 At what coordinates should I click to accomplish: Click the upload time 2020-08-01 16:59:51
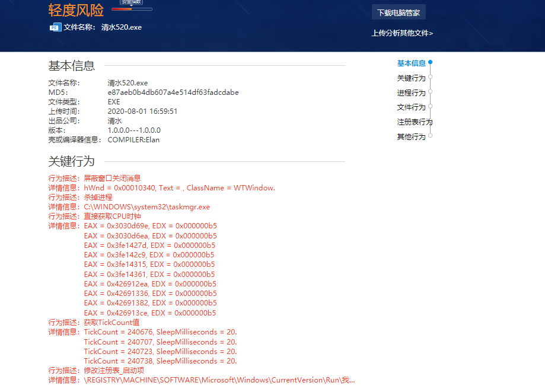(142, 111)
